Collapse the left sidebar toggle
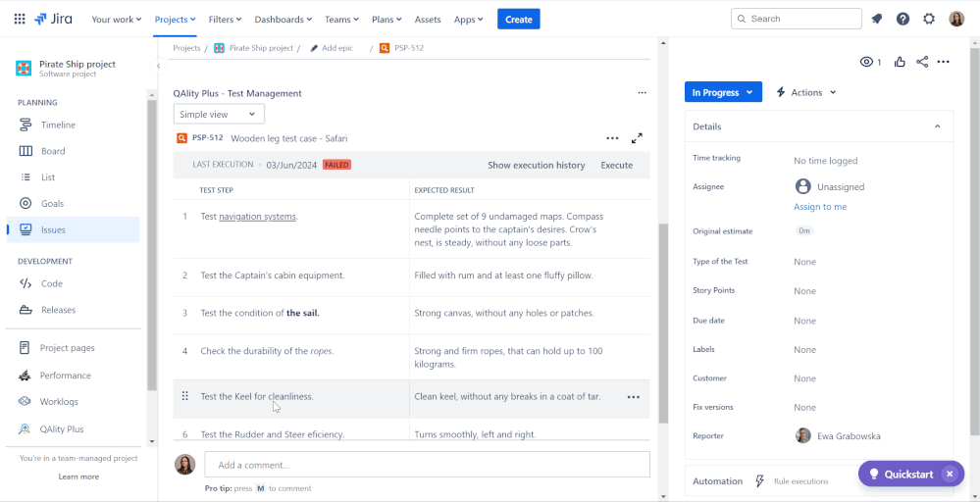 coord(158,66)
